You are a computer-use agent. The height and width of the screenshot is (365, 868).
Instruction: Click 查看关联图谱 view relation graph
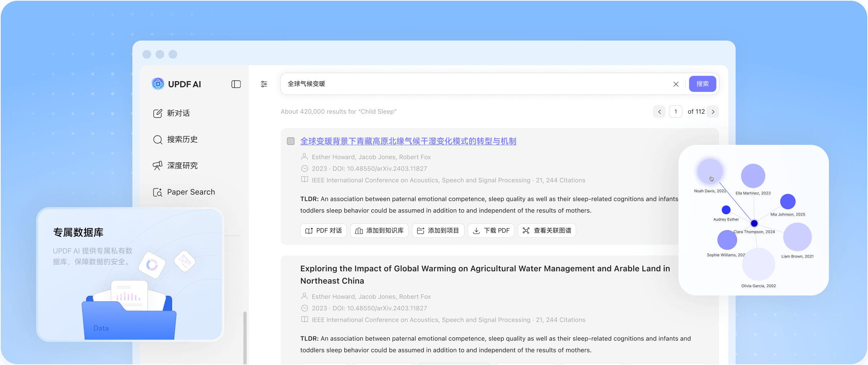click(x=546, y=231)
